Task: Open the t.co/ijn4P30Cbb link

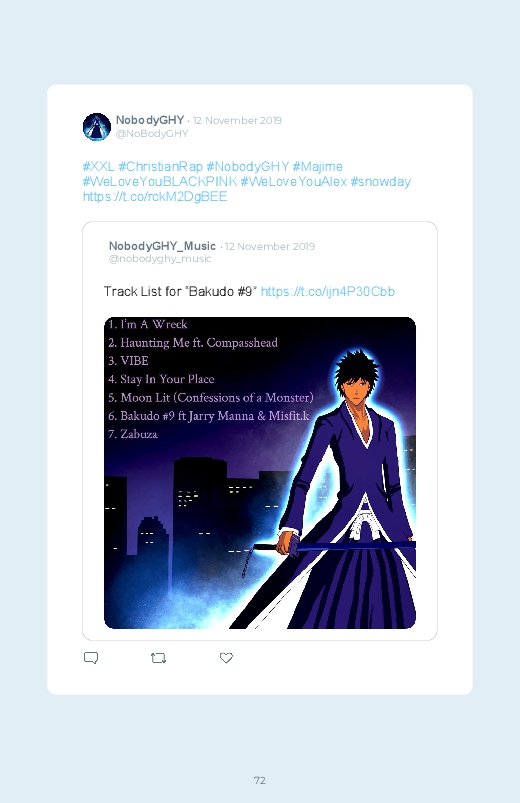Action: point(328,291)
